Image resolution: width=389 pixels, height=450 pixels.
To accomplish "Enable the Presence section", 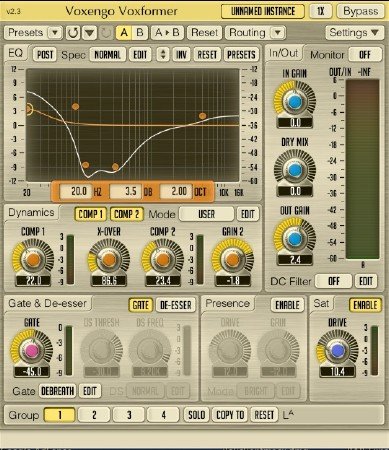I will tap(287, 305).
